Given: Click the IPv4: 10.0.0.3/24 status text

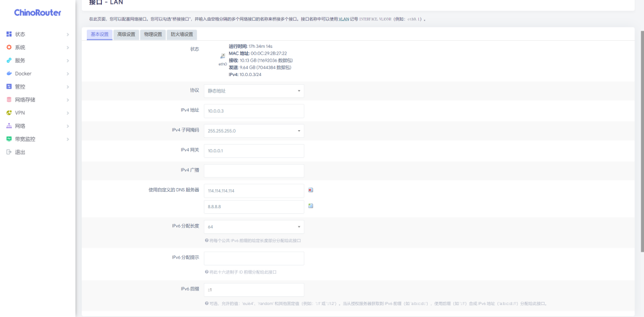Looking at the screenshot, I should pos(245,74).
